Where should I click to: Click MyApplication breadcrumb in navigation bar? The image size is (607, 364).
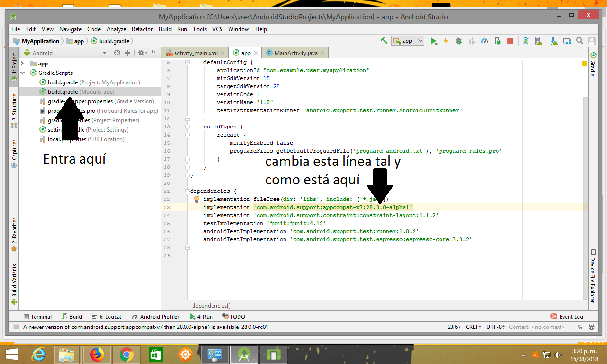click(37, 41)
